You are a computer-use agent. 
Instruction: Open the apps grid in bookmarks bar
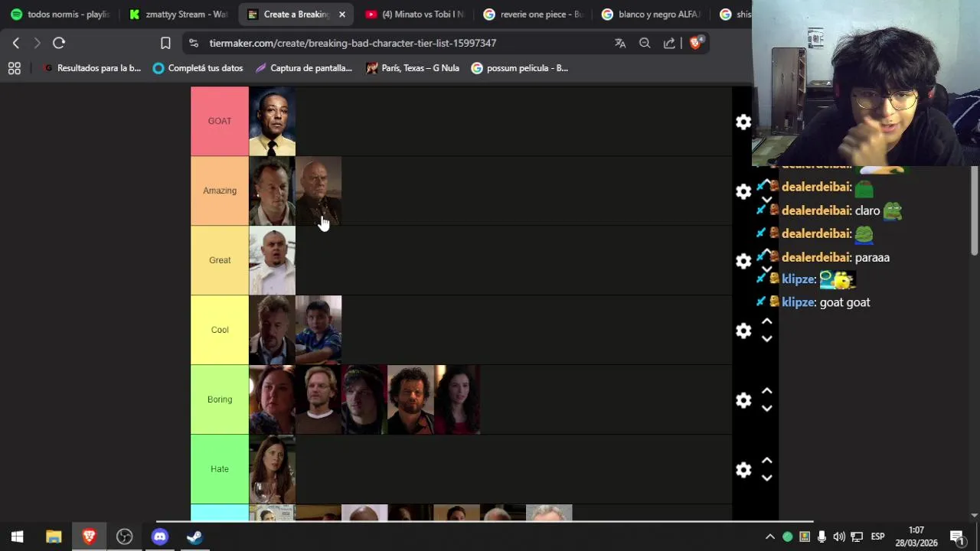click(14, 68)
